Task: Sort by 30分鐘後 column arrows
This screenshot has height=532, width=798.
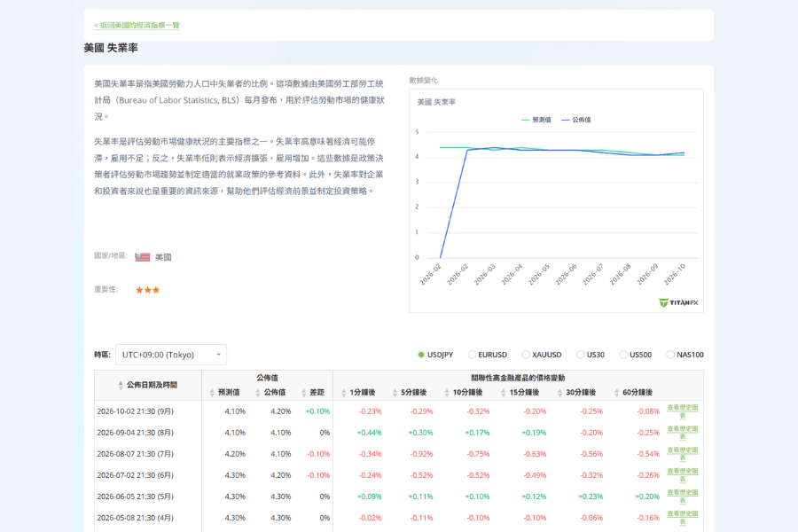Action: coord(559,393)
